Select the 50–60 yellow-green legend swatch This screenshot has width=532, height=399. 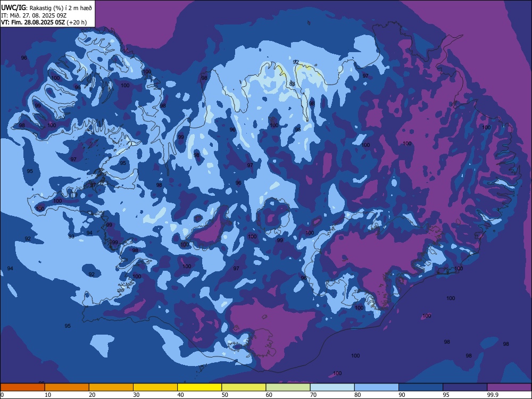coord(244,387)
